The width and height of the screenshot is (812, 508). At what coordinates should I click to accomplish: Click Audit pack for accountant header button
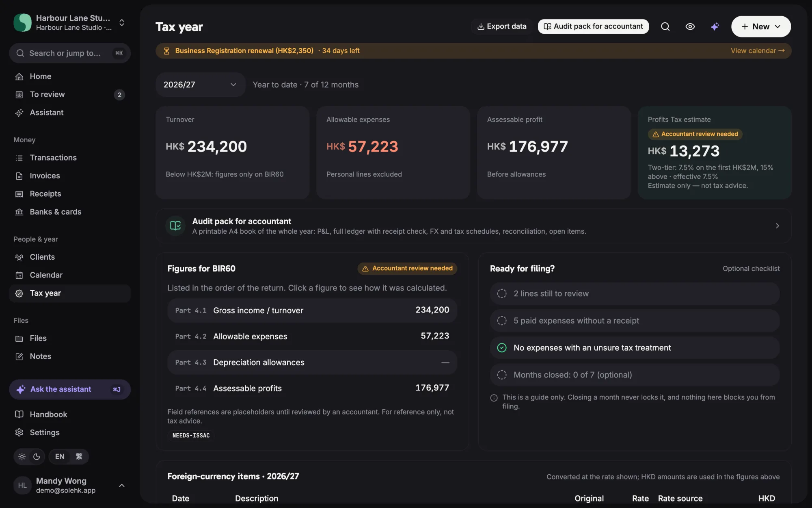(x=593, y=26)
